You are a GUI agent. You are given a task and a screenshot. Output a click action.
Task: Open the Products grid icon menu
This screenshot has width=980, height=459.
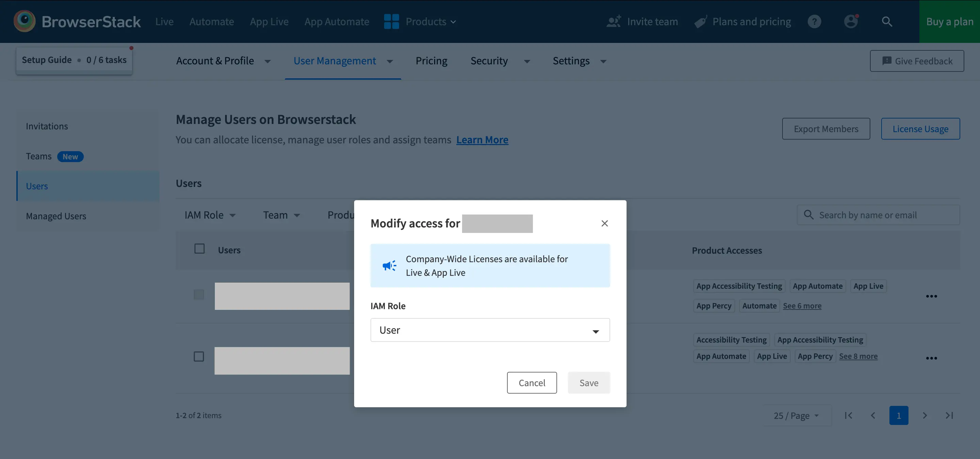click(x=391, y=22)
